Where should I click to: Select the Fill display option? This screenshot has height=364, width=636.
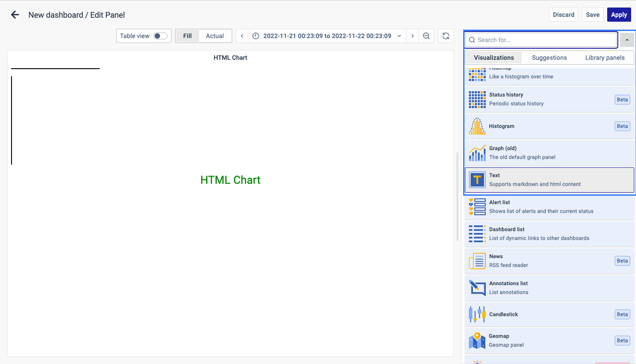coord(187,36)
